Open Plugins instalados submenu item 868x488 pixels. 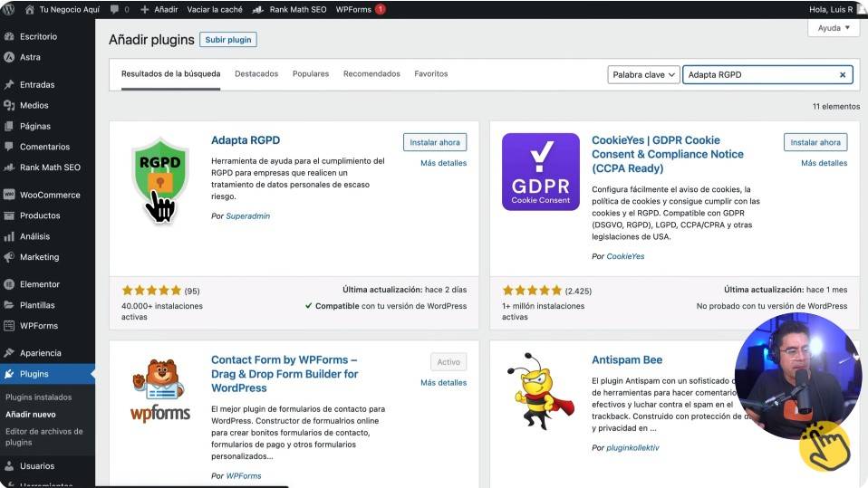tap(39, 397)
